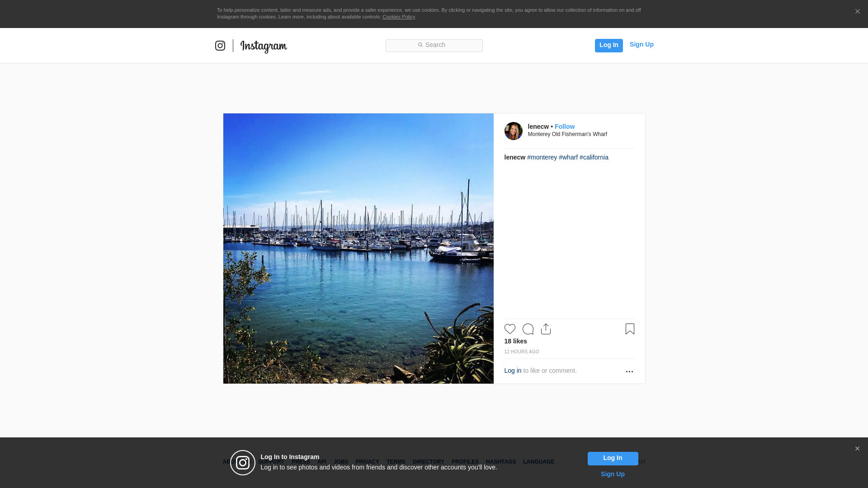Close the Log In to Instagram banner
The height and width of the screenshot is (488, 868).
pyautogui.click(x=857, y=449)
